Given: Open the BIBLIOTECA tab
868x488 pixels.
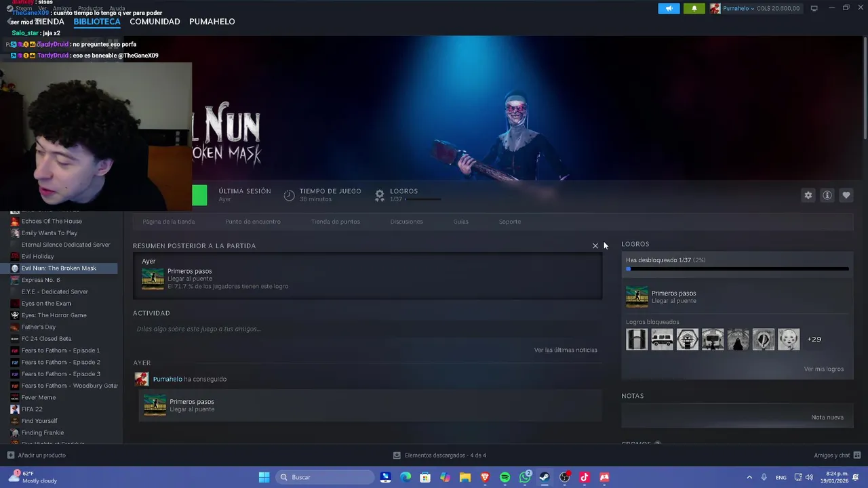Looking at the screenshot, I should pos(97,22).
